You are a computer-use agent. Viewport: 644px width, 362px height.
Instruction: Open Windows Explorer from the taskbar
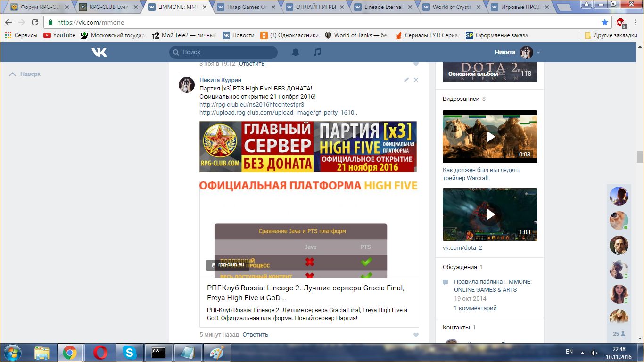pyautogui.click(x=41, y=353)
